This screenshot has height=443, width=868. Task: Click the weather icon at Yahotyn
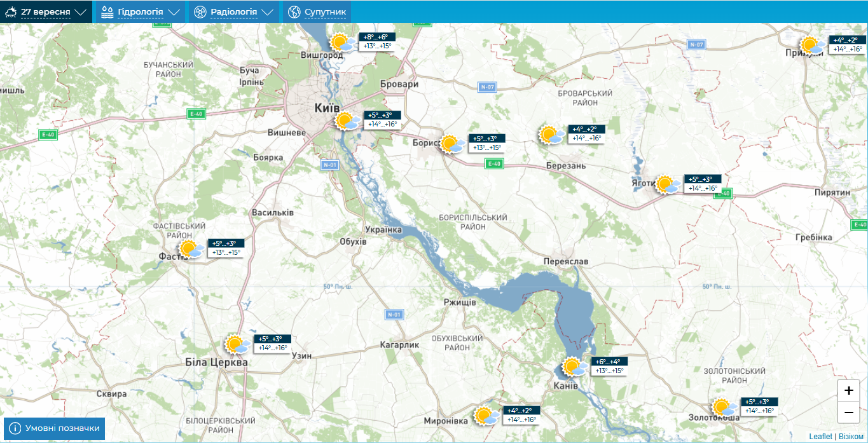coord(667,184)
